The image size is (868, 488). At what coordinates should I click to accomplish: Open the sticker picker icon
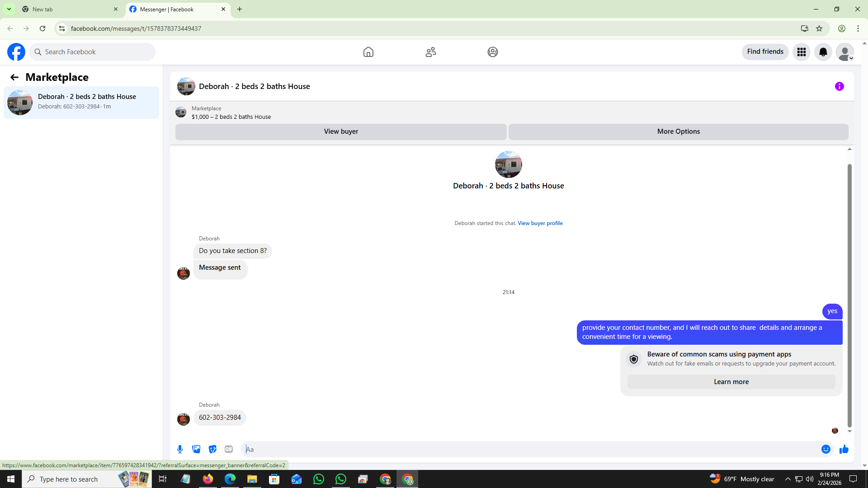pyautogui.click(x=212, y=449)
